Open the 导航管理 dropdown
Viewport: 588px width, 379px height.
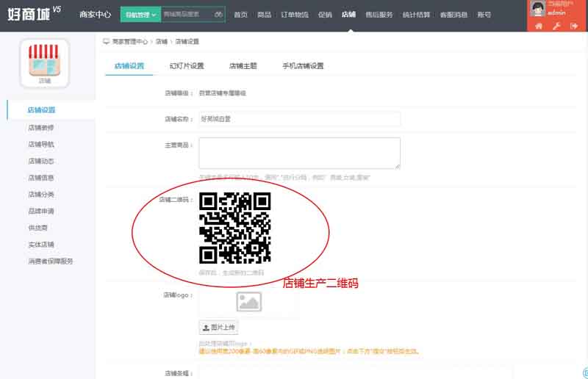(x=140, y=15)
